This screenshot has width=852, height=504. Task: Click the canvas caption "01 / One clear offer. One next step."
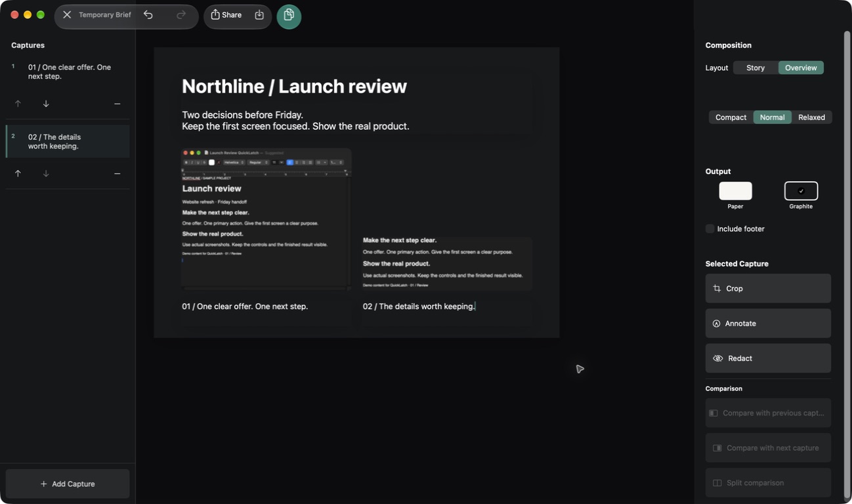(x=245, y=306)
